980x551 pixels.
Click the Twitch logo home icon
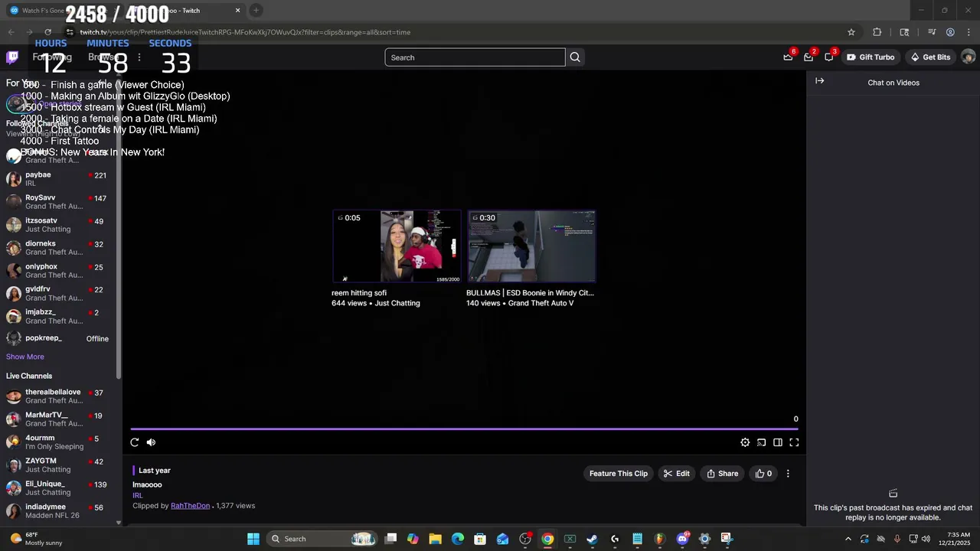[12, 57]
